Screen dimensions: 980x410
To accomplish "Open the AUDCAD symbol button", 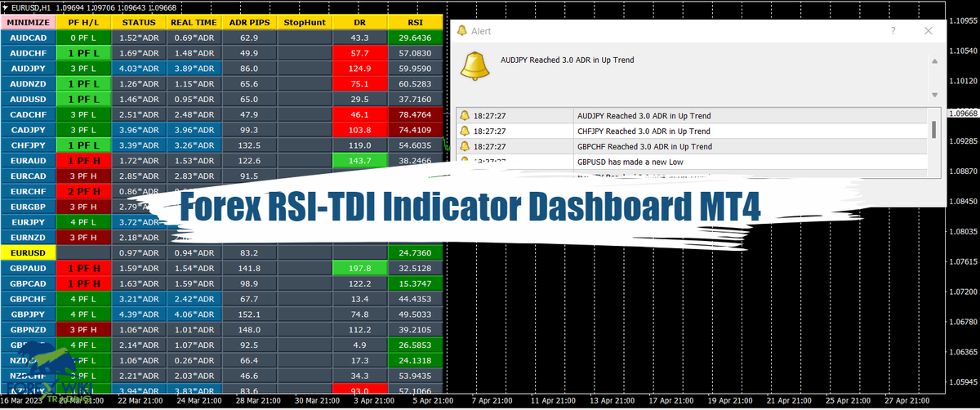I will pos(28,38).
